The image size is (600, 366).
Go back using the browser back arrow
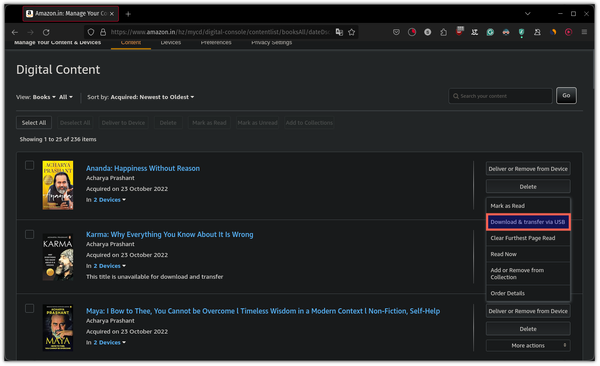point(15,32)
